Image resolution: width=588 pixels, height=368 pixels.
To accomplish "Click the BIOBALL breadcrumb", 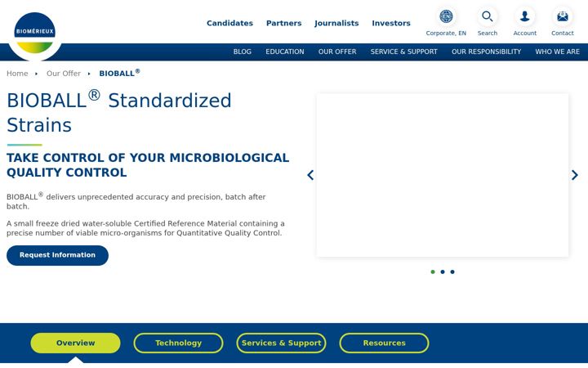I will 119,73.
